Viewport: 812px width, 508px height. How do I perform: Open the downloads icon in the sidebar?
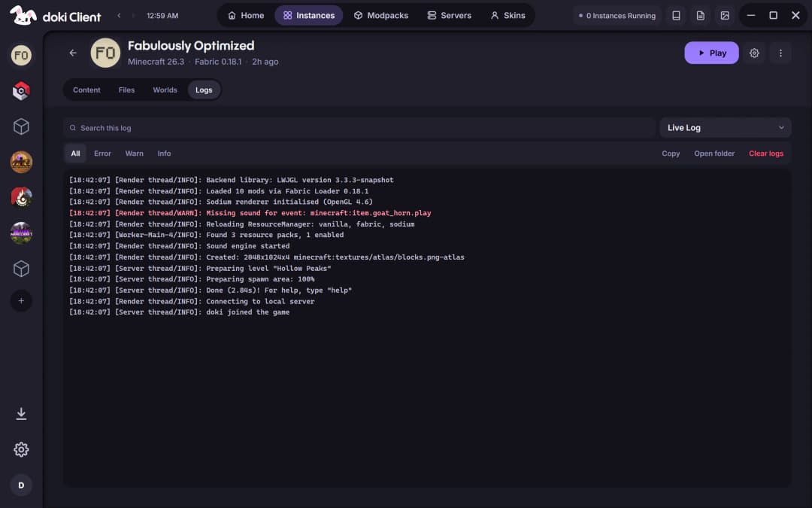click(x=21, y=414)
